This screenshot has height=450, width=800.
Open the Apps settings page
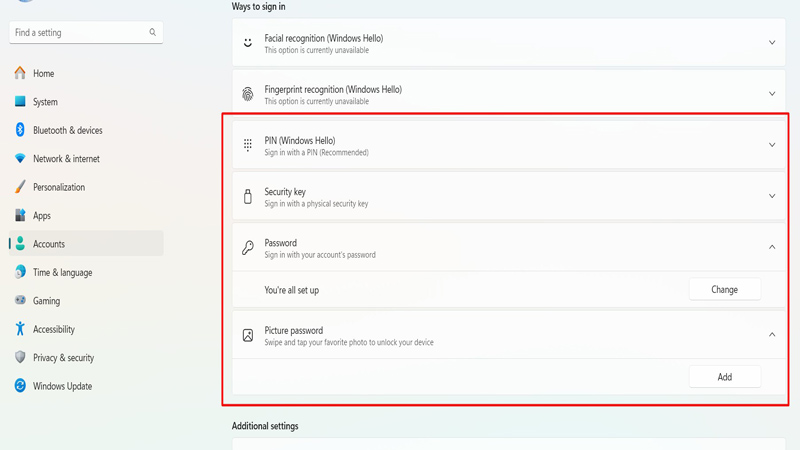(41, 215)
